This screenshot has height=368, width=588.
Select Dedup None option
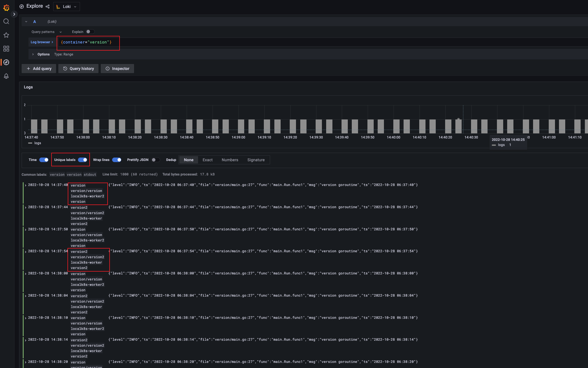[x=188, y=160]
